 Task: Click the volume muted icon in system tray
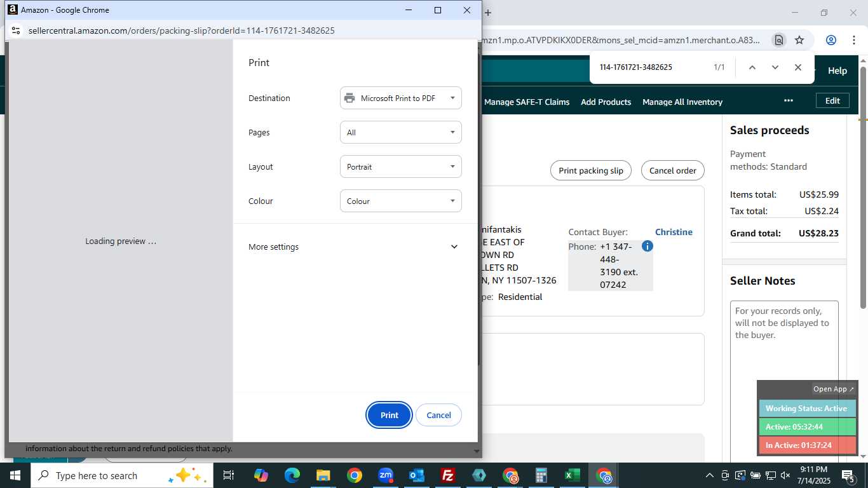point(785,475)
